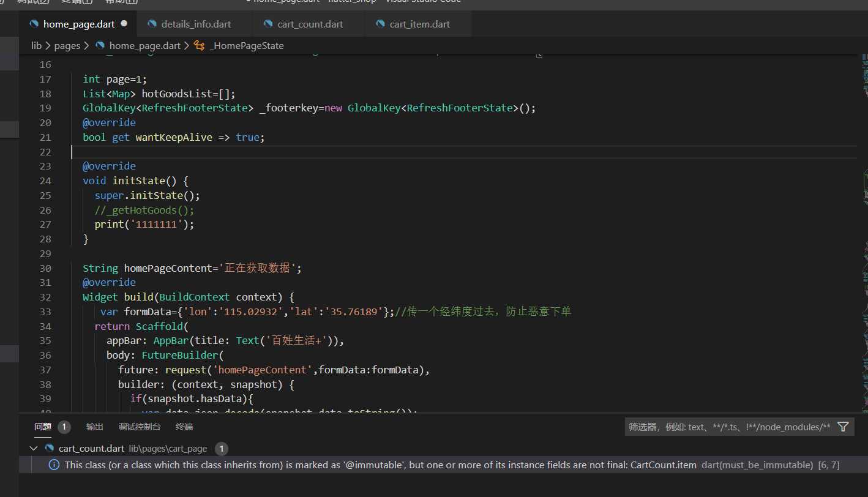Click the class symbol icon before _HomePageState
The width and height of the screenshot is (868, 497).
tap(199, 45)
